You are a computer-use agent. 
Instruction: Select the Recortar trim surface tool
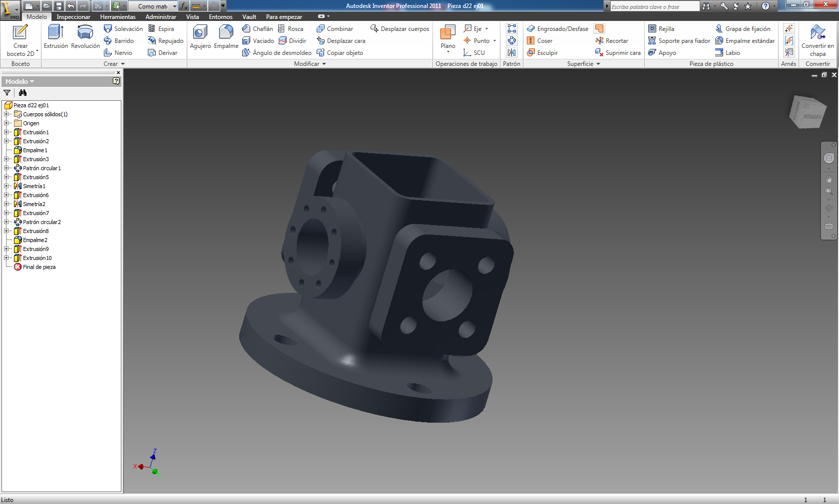(x=612, y=41)
